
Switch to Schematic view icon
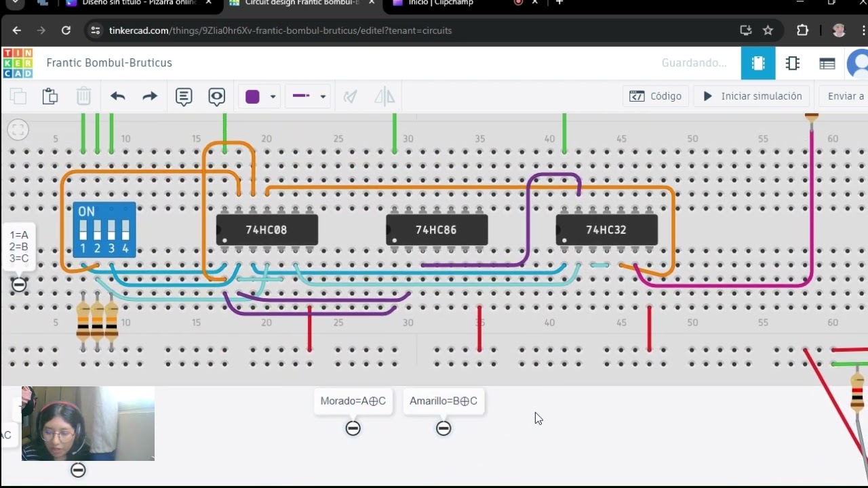pyautogui.click(x=793, y=63)
